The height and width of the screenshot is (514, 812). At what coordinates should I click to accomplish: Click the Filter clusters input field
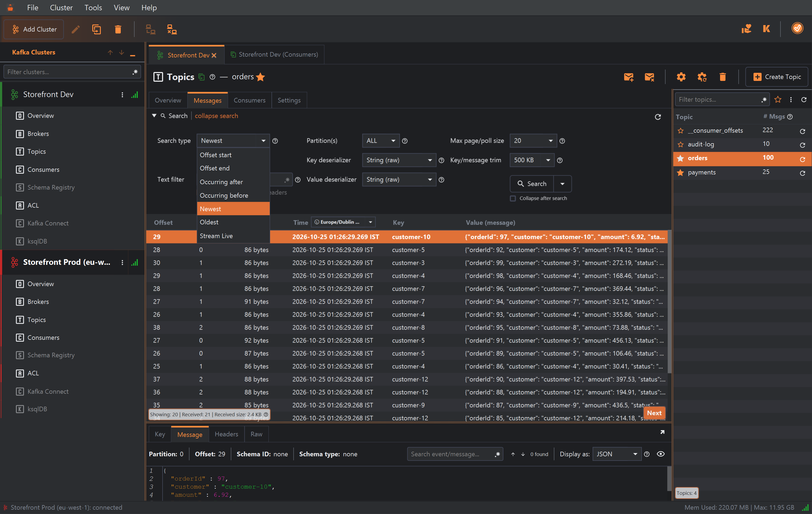(x=72, y=72)
